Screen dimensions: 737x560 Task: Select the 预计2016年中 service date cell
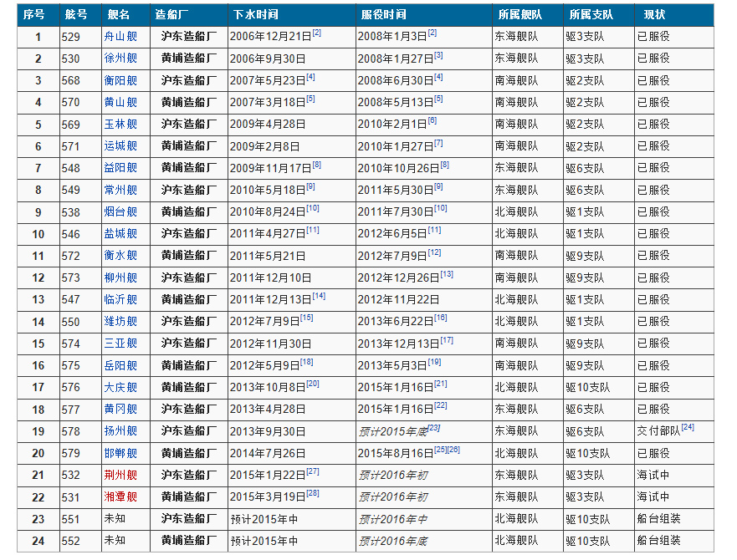[x=424, y=519]
